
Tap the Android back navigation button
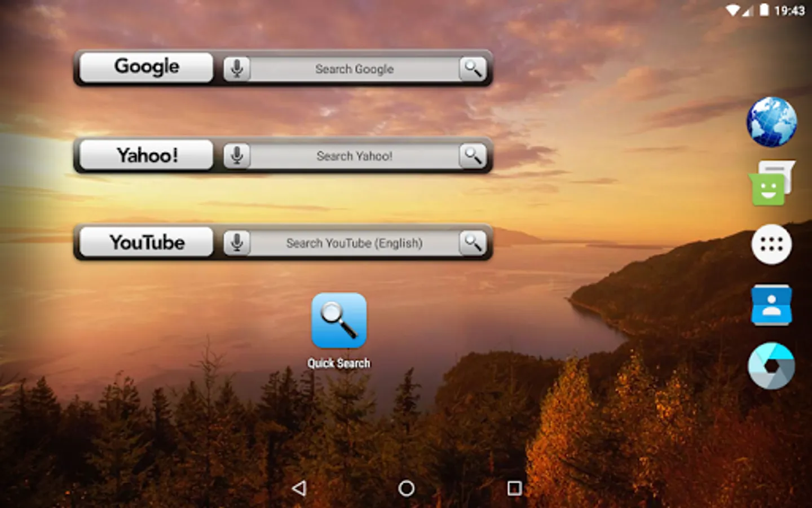point(299,488)
